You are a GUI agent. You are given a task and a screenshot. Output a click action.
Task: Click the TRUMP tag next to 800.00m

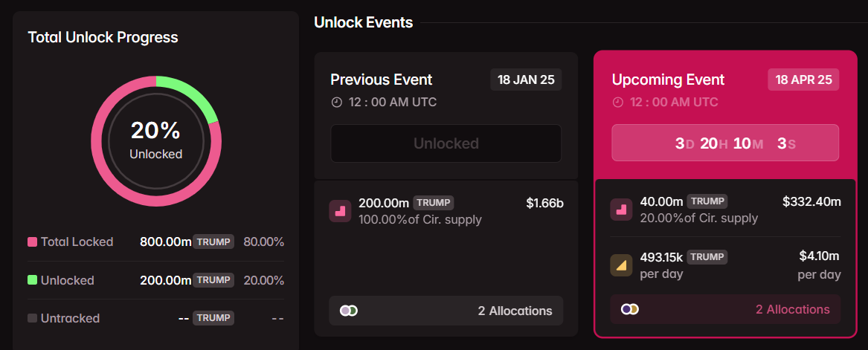point(213,242)
